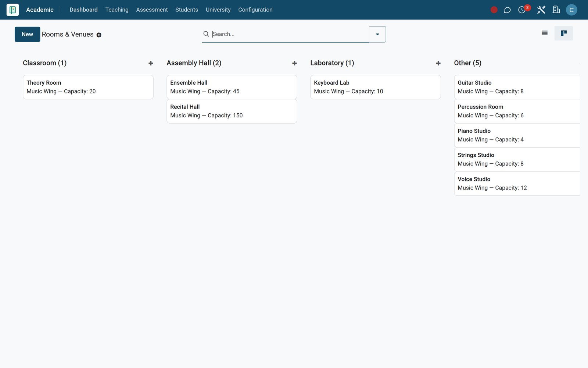Open the activities clock icon
The height and width of the screenshot is (368, 588).
(x=522, y=10)
